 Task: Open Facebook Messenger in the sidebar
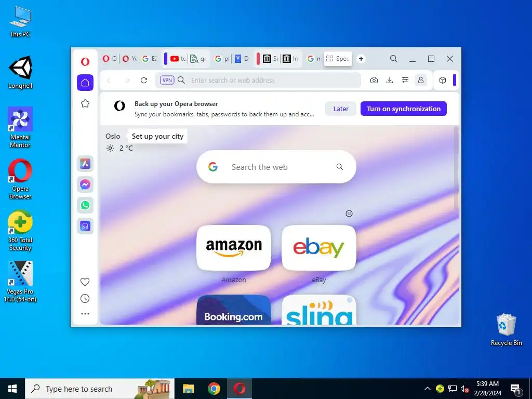85,184
